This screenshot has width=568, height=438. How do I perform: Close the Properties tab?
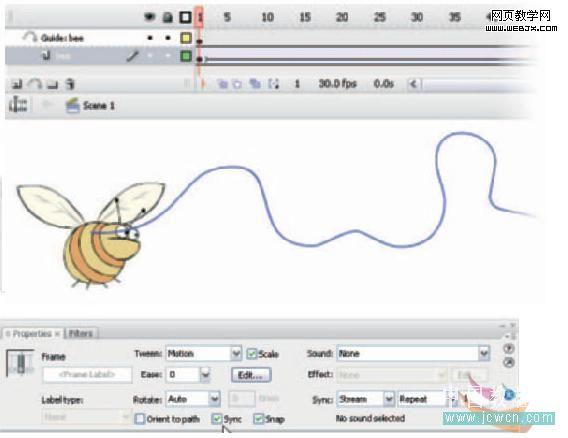pyautogui.click(x=57, y=334)
